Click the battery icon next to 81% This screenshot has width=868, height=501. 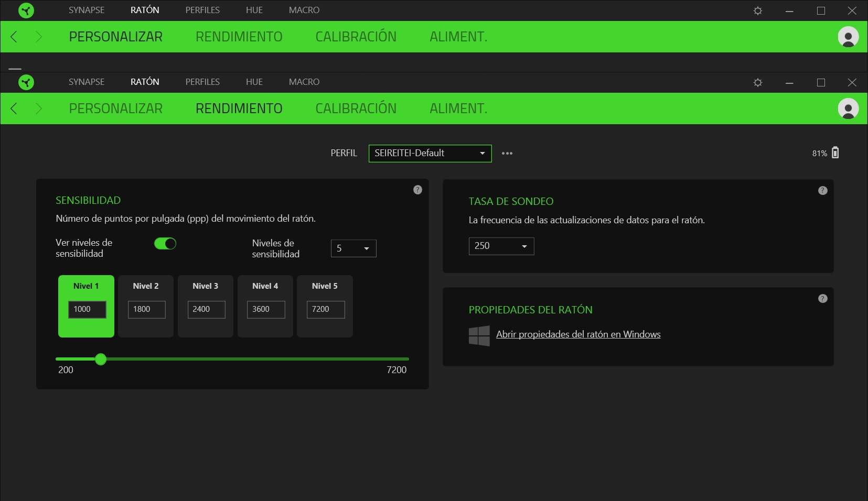[x=835, y=153]
